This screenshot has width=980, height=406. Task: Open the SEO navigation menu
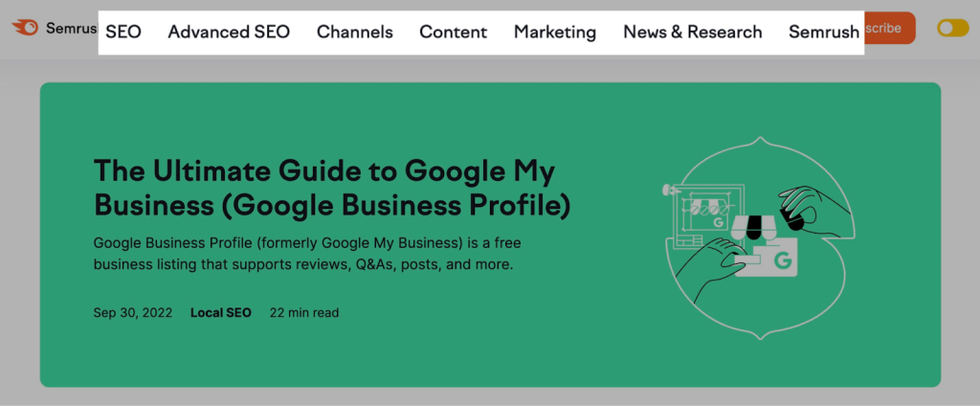click(123, 32)
